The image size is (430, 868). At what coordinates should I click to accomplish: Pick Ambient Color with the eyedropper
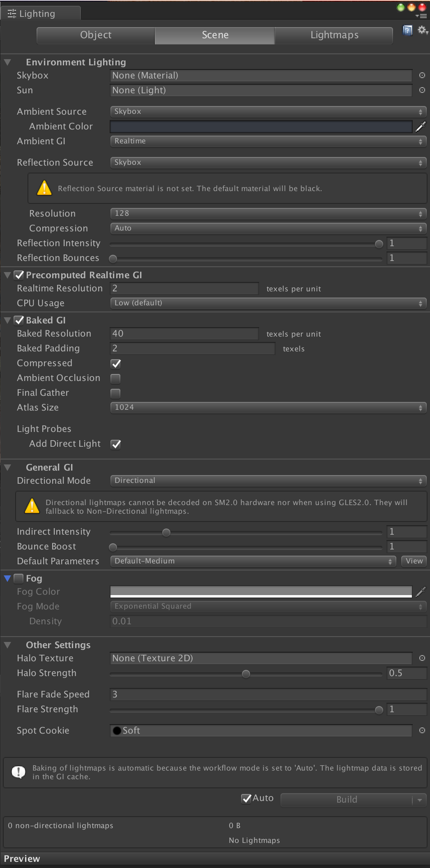[421, 127]
